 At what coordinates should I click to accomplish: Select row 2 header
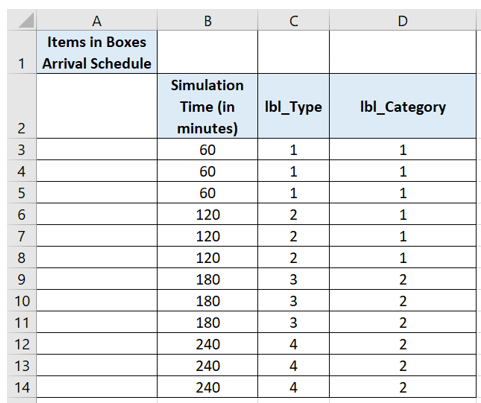22,106
